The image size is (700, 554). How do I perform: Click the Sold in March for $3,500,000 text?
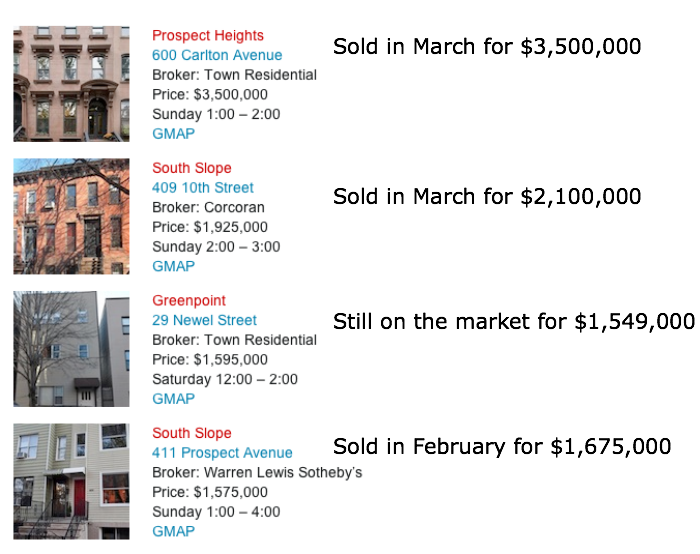[x=487, y=47]
